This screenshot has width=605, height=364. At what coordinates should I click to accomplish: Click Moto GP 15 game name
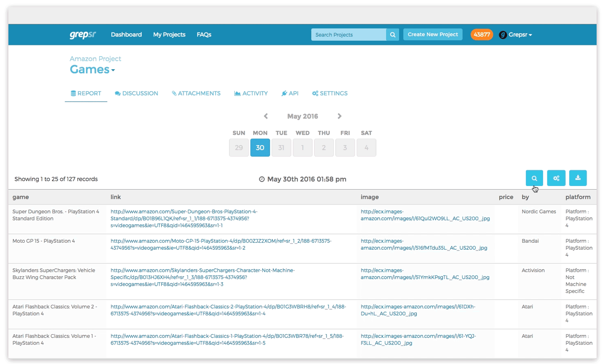44,241
